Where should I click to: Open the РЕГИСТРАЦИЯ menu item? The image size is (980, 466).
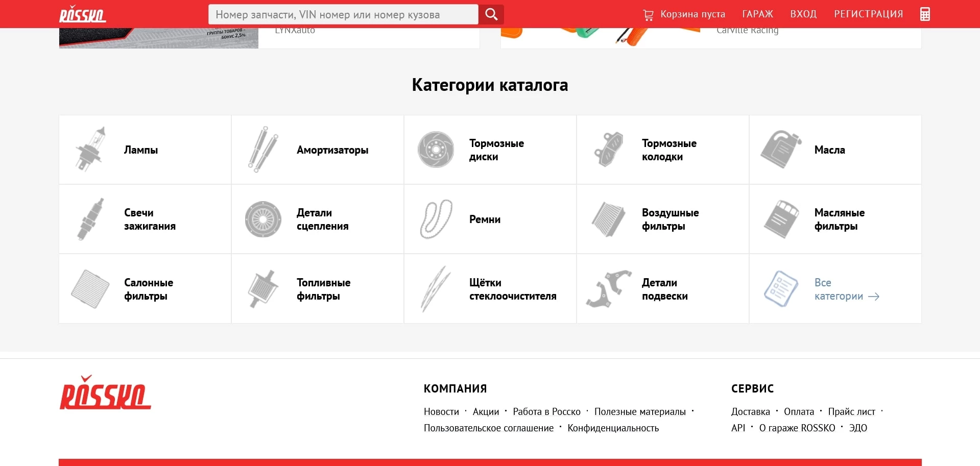pyautogui.click(x=868, y=14)
